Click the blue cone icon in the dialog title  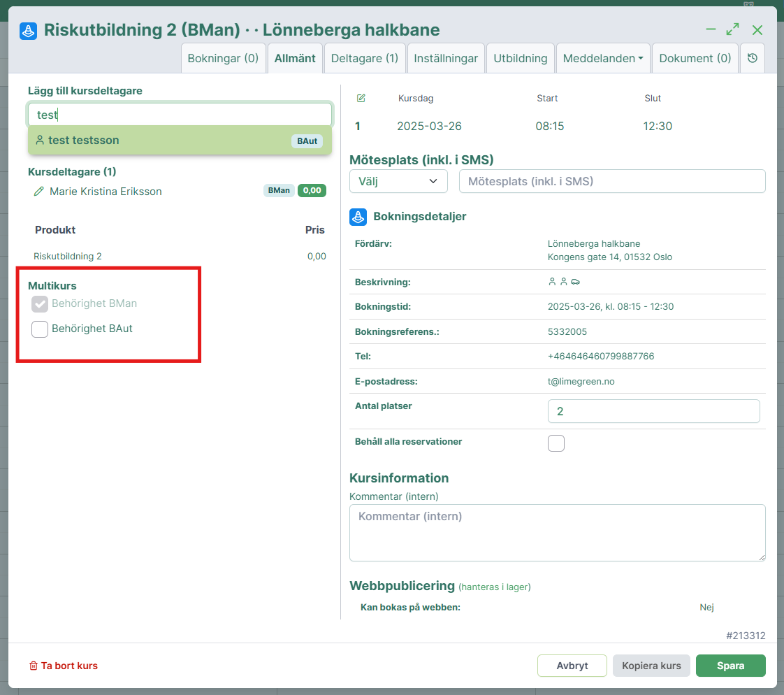click(29, 31)
